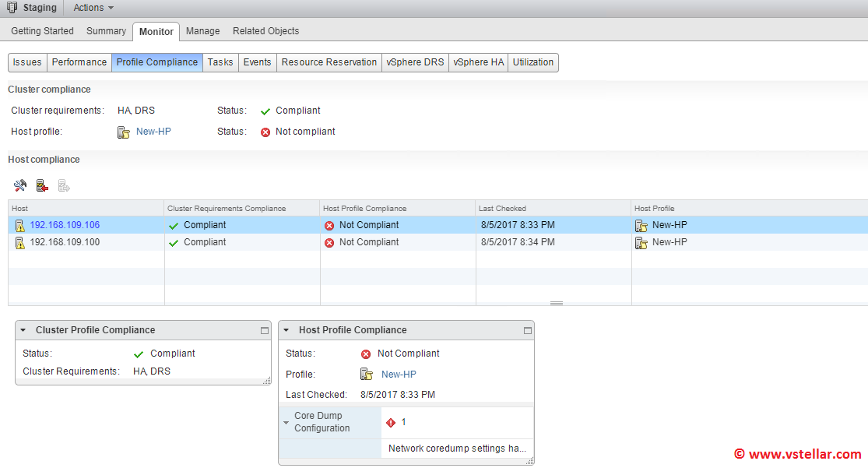This screenshot has width=868, height=468.
Task: Open the Performance sub-tab
Action: (x=79, y=62)
